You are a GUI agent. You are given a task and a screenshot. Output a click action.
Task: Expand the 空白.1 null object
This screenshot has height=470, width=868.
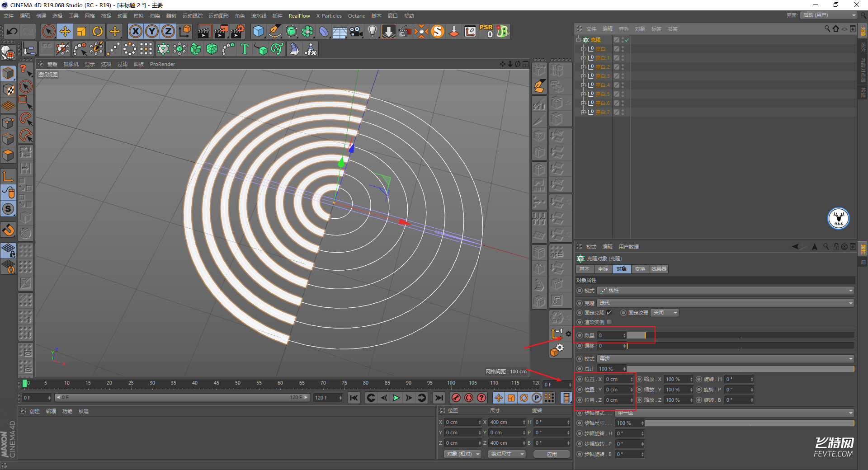tap(583, 58)
